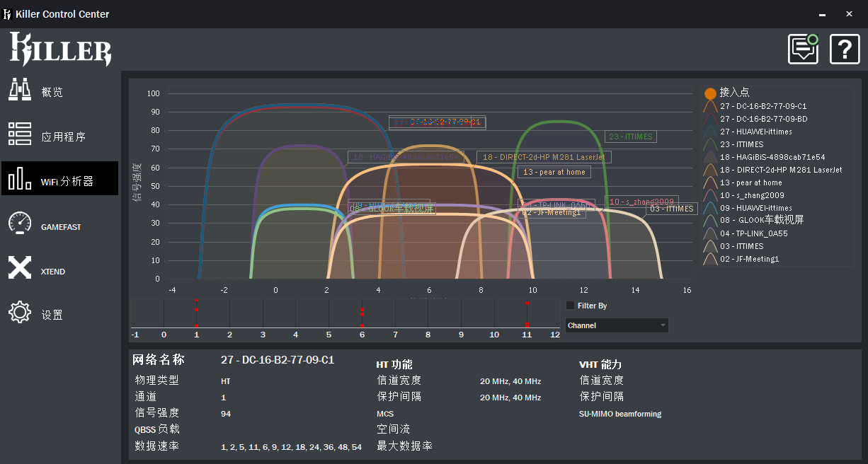Toggle the 04 - TP-LINK_OA55 legend entry
Screen dimensions: 868x464
tap(753, 233)
